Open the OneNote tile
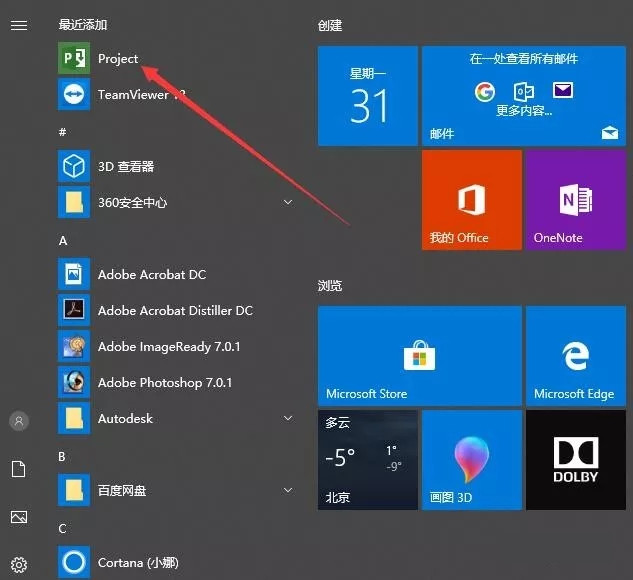 point(576,200)
